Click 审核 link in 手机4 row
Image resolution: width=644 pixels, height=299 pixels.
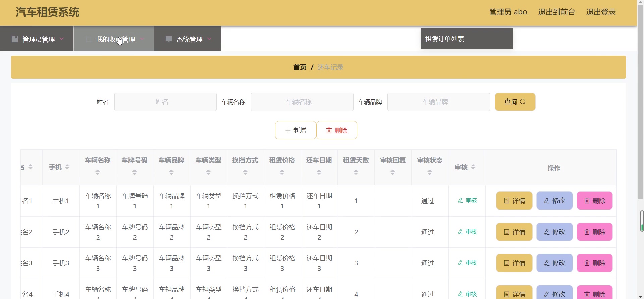pyautogui.click(x=467, y=294)
